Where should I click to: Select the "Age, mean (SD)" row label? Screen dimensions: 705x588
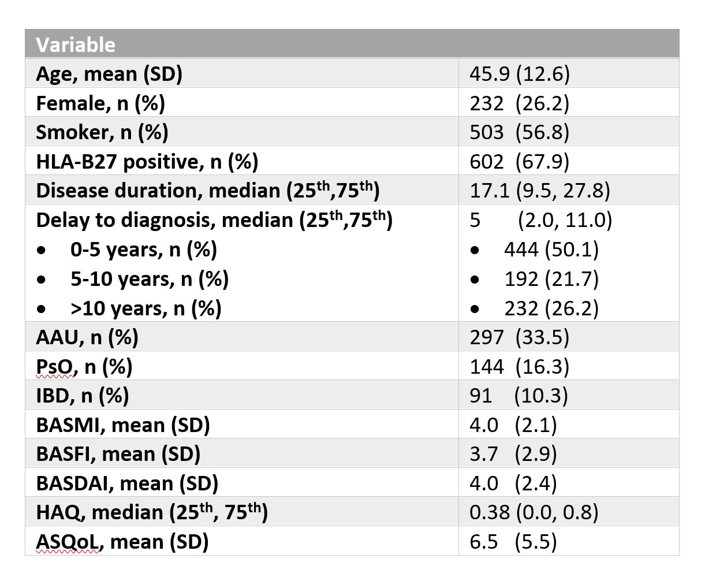[x=109, y=74]
